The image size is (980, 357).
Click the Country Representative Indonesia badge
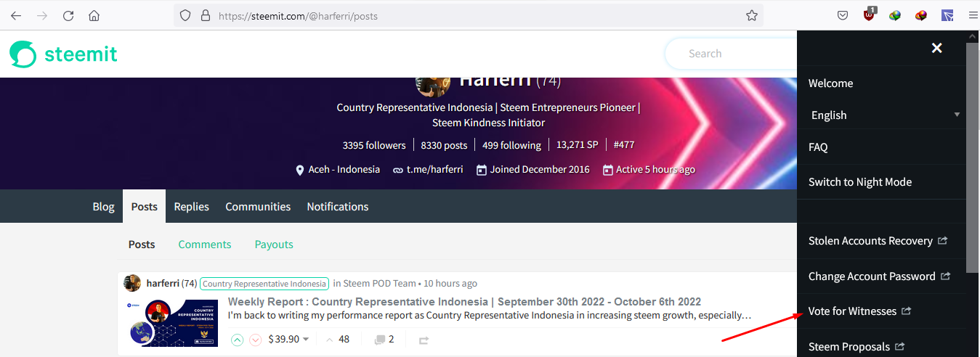(264, 284)
